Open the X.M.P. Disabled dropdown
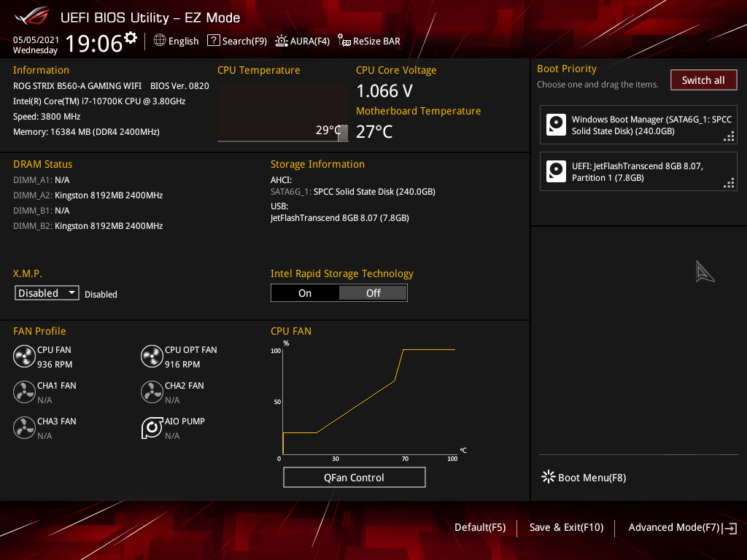The width and height of the screenshot is (747, 560). [47, 293]
